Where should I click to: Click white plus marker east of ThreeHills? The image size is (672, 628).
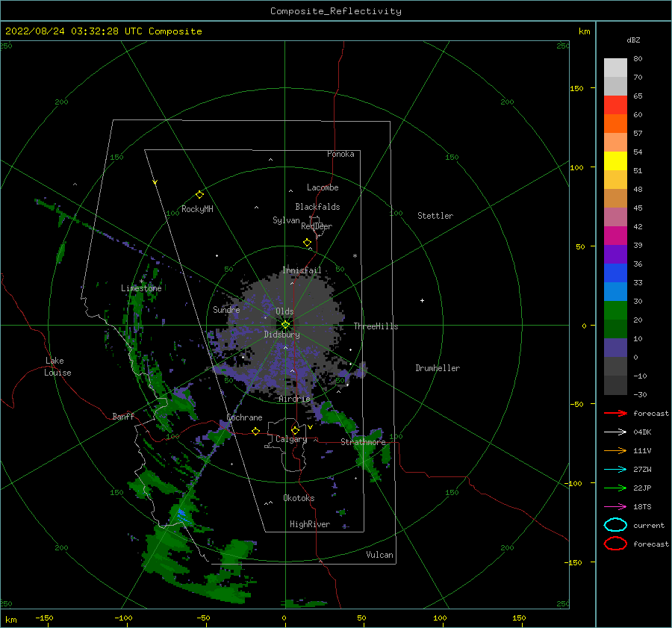[x=422, y=300]
